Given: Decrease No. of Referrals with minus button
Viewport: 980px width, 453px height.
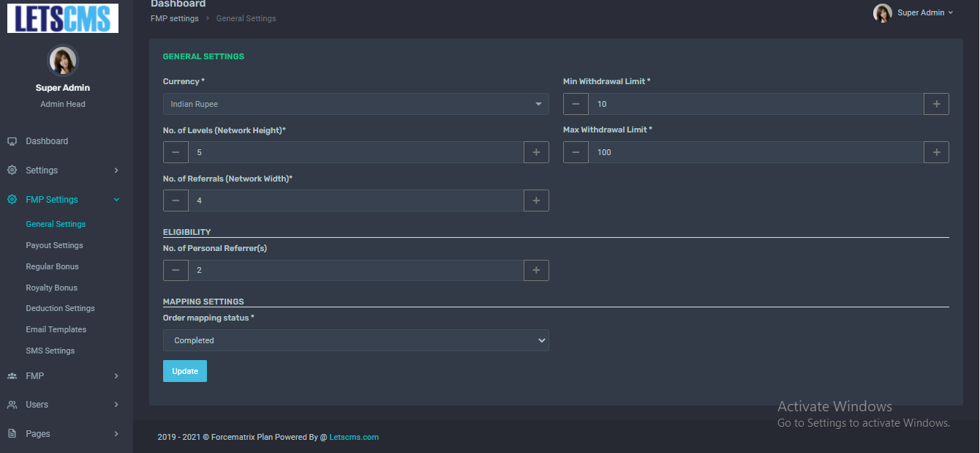Looking at the screenshot, I should (x=176, y=201).
